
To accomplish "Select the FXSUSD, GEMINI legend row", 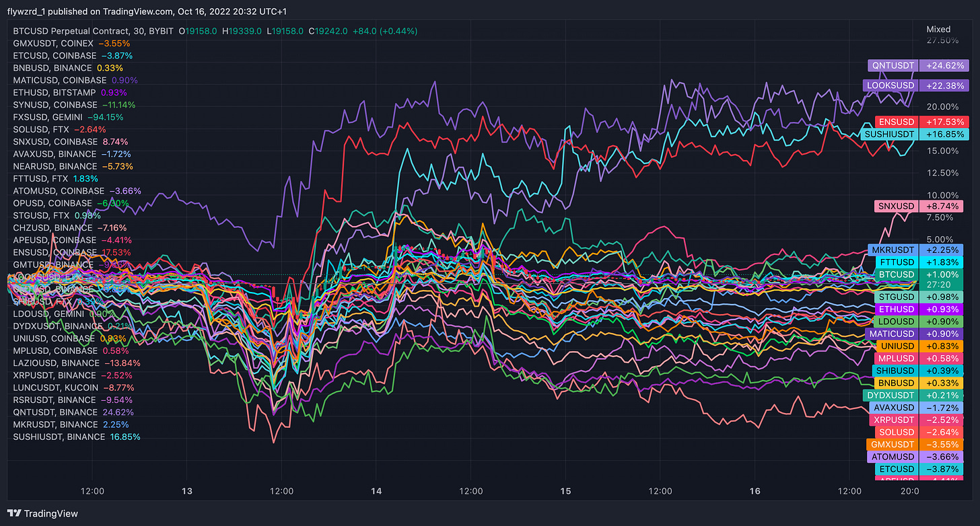I will click(x=68, y=117).
